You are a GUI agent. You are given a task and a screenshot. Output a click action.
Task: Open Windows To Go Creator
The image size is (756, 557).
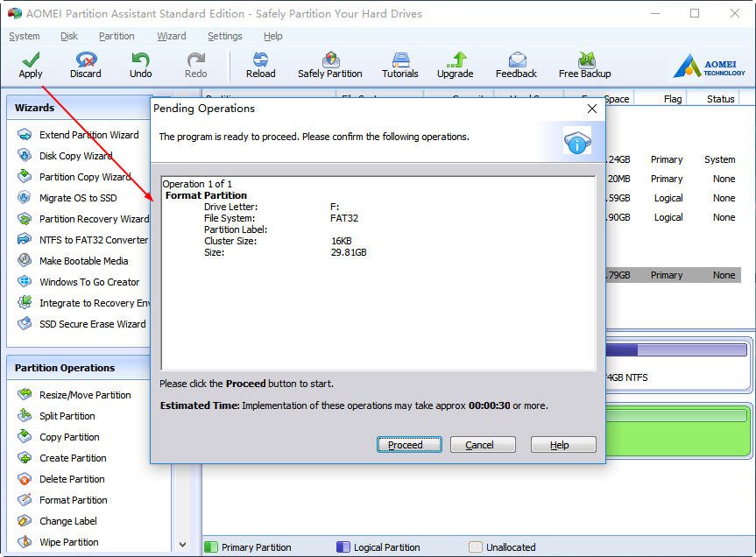tap(78, 282)
